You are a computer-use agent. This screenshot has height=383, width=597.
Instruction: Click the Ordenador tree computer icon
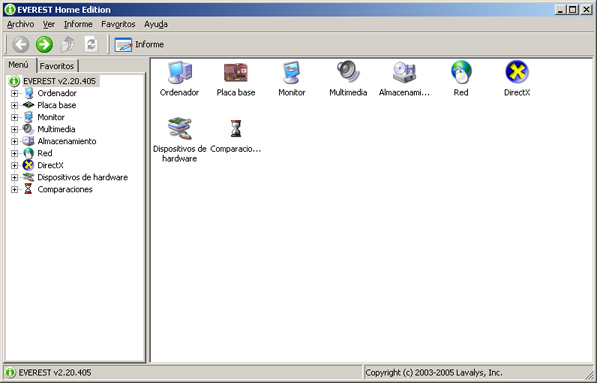pos(29,93)
